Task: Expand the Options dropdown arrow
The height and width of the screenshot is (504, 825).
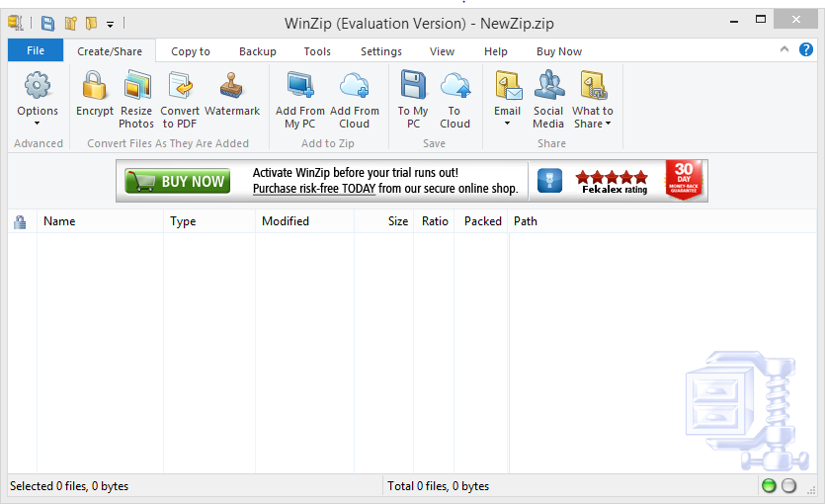Action: pos(38,124)
